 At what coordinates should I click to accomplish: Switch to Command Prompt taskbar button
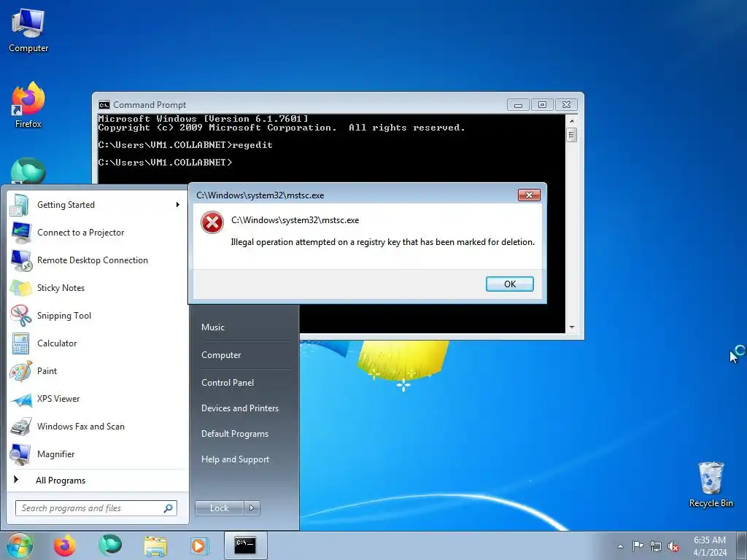coord(245,545)
